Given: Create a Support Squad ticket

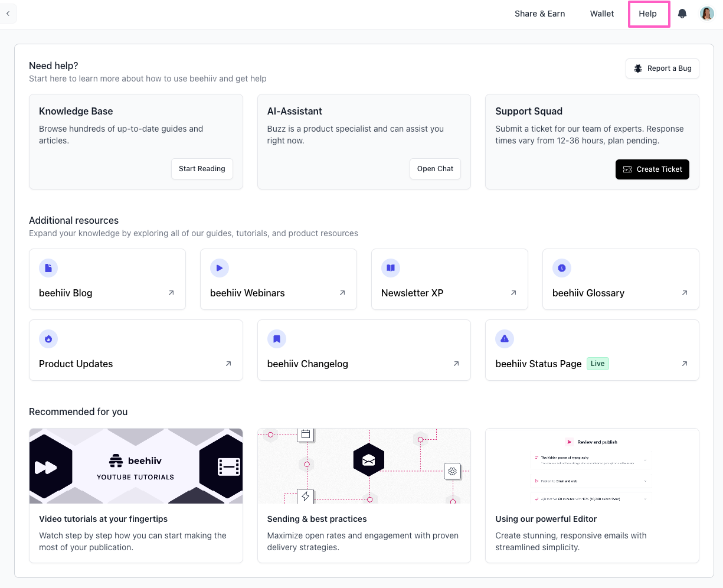Looking at the screenshot, I should (x=652, y=169).
